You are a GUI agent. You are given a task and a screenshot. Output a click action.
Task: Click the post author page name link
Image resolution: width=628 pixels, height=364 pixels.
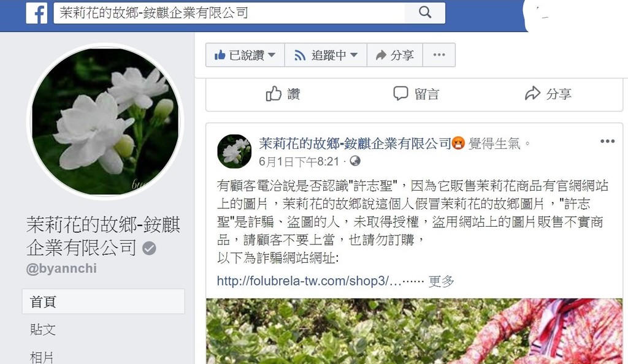355,143
